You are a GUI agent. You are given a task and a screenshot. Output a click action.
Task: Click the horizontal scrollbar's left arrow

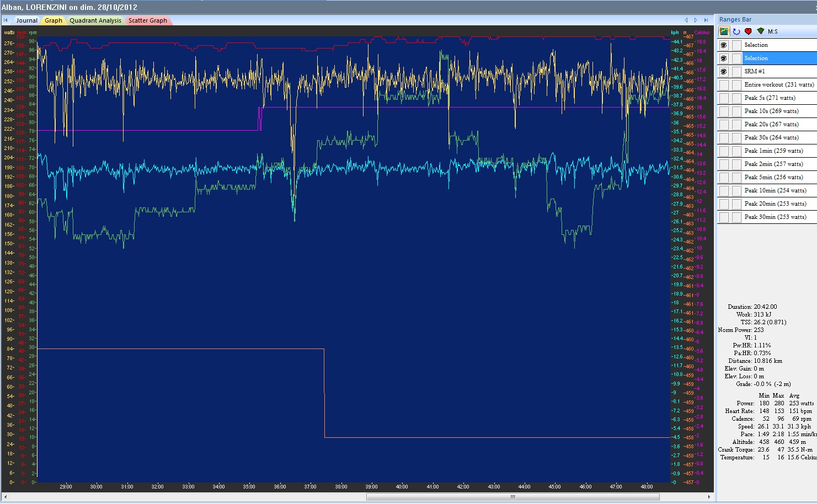point(6,497)
